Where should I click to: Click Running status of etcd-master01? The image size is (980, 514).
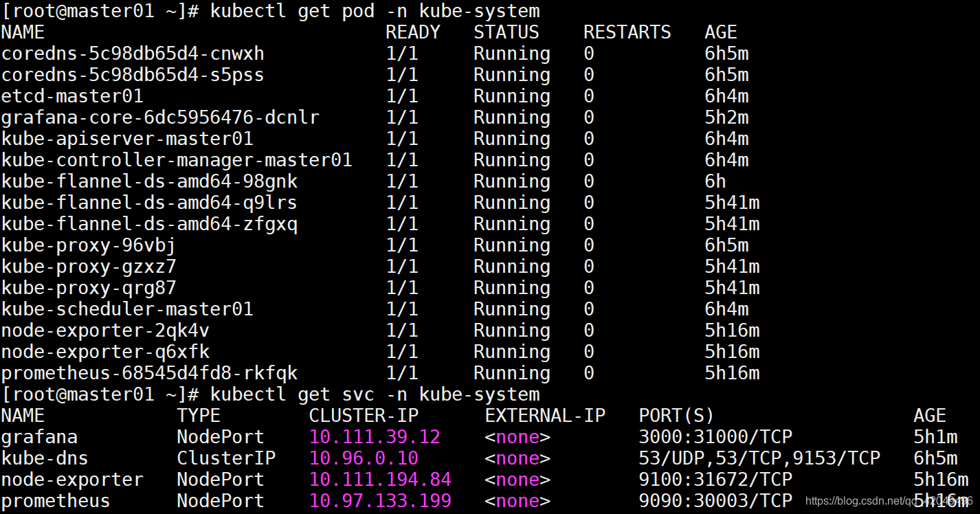[512, 97]
